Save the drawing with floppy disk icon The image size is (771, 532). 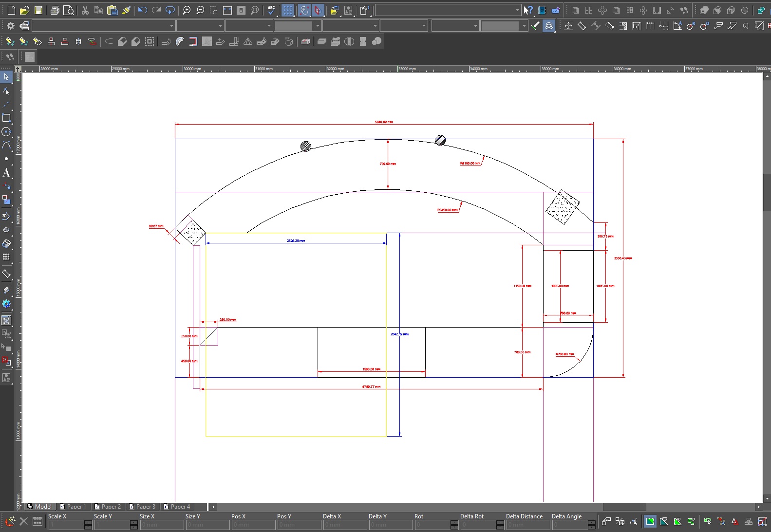point(38,10)
